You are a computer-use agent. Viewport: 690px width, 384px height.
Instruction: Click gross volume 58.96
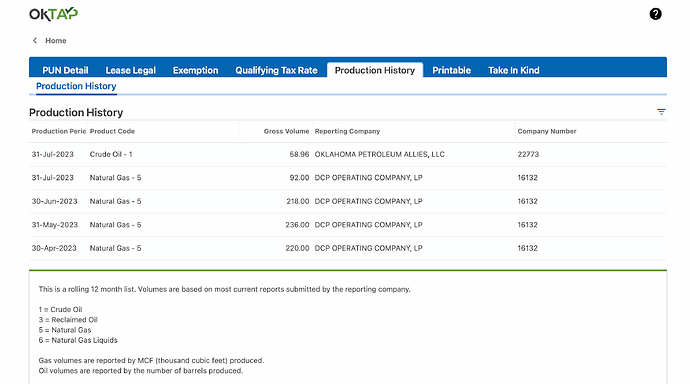(x=299, y=154)
